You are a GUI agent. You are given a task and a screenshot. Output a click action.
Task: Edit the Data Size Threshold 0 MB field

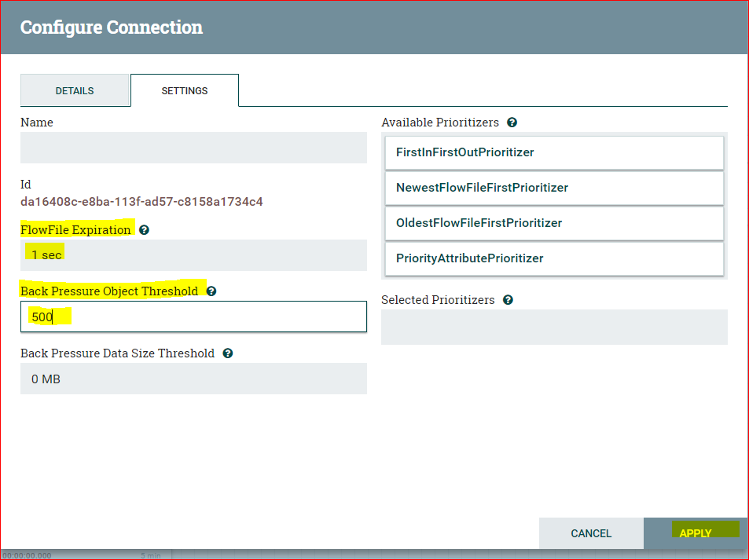[193, 379]
